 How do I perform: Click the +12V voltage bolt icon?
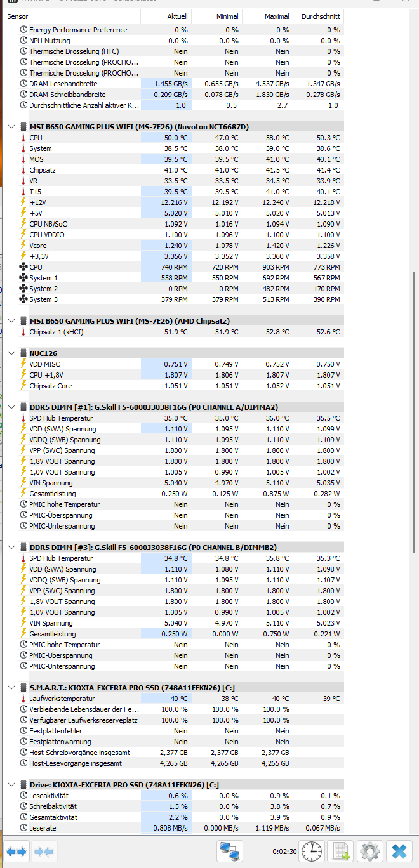tap(24, 202)
